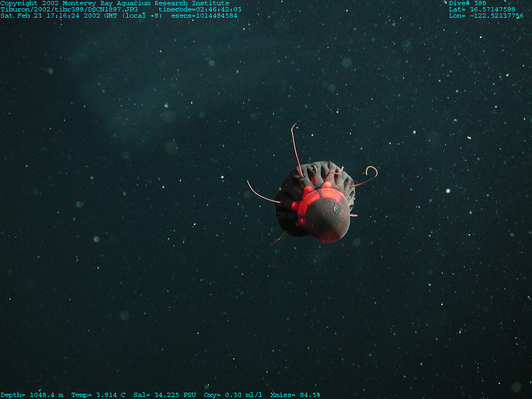Click the timecode=02:46:42:03 text
Image resolution: width=532 pixels, height=399 pixels.
coord(200,9)
